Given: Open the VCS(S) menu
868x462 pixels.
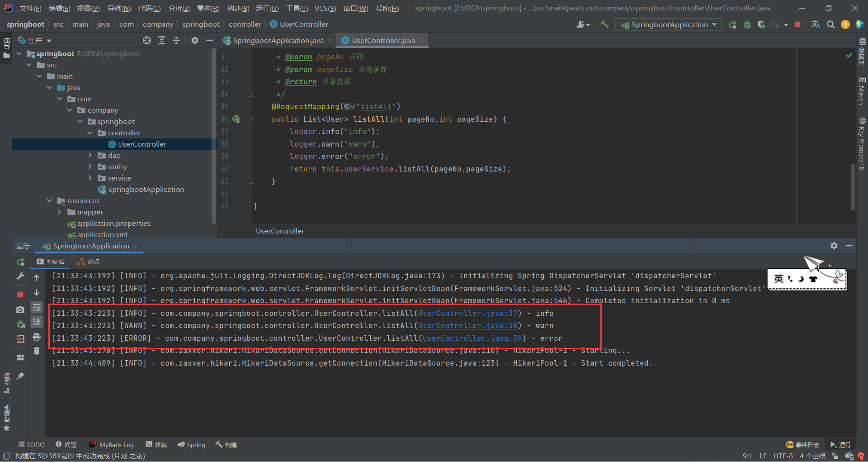Looking at the screenshot, I should [325, 8].
